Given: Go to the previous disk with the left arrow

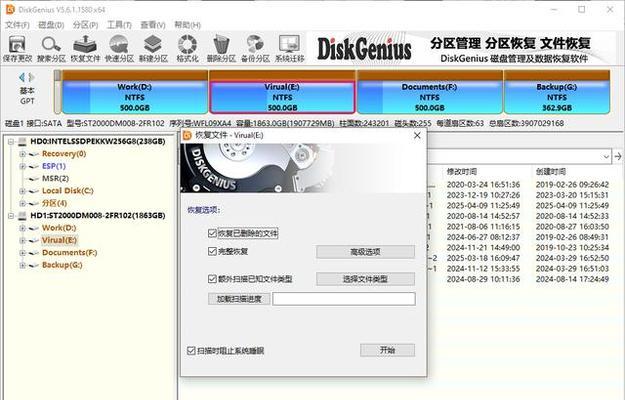Looking at the screenshot, I should click(22, 77).
